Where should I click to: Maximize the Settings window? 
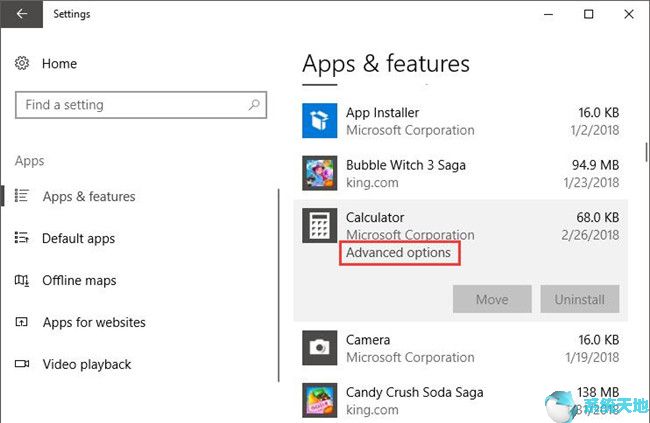588,14
